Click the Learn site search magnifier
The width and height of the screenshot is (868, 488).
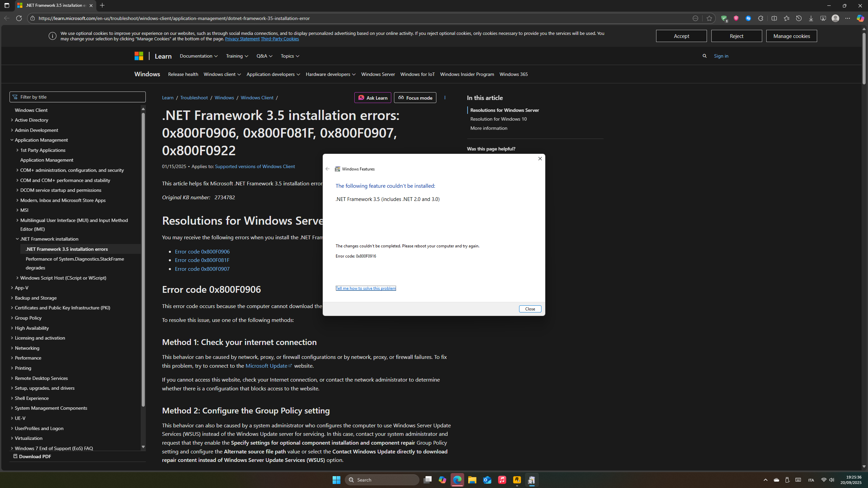coord(705,56)
